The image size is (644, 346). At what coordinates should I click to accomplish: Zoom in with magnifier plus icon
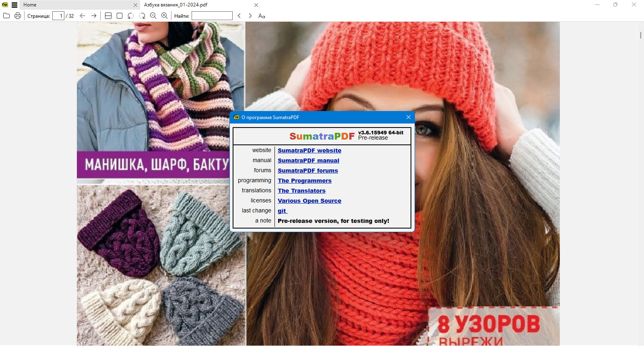[x=165, y=16]
